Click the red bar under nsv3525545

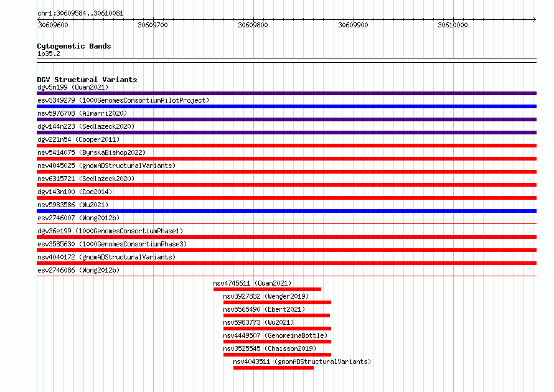[x=277, y=355]
